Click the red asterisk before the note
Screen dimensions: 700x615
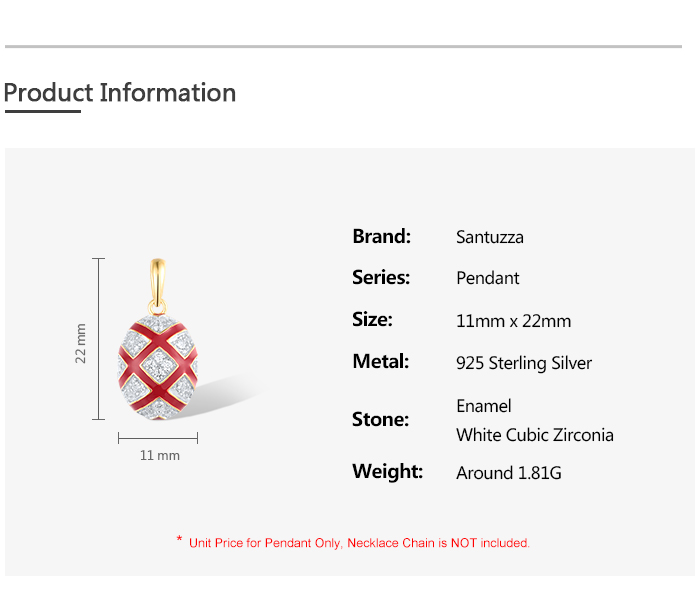179,540
